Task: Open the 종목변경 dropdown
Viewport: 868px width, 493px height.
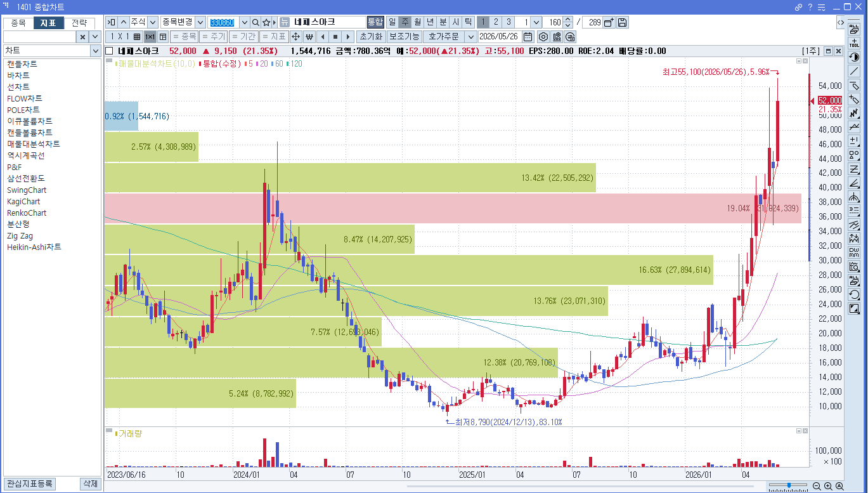Action: 200,22
